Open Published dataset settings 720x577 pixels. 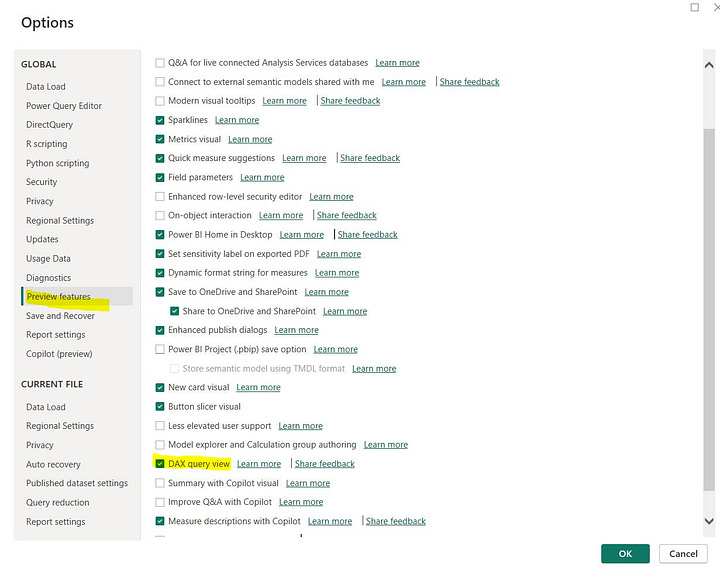point(77,483)
